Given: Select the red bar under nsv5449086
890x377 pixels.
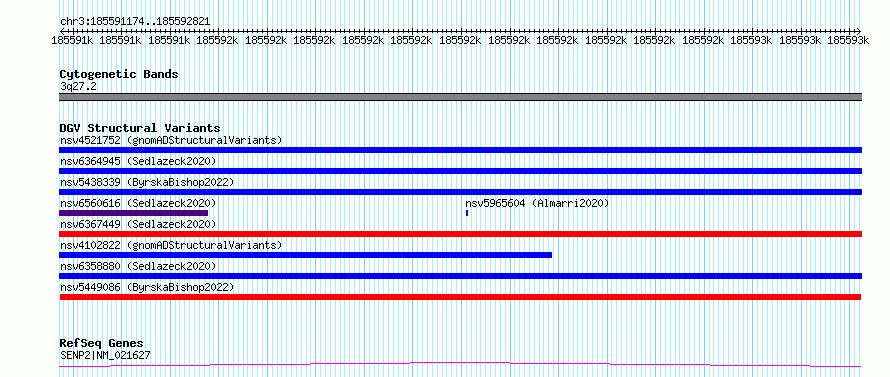Looking at the screenshot, I should click(460, 297).
